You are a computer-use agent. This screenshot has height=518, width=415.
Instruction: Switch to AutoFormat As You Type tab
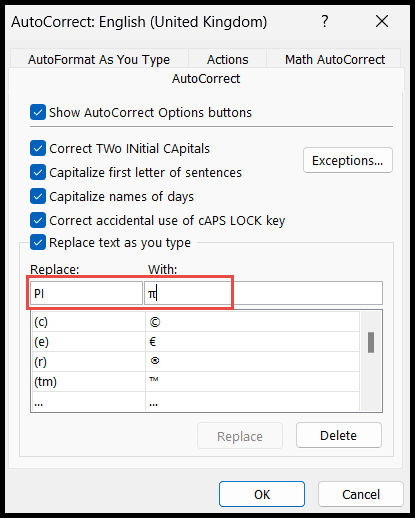click(99, 59)
